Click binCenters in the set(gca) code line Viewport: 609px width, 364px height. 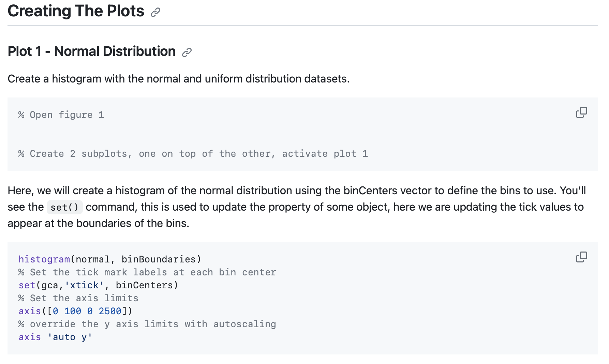[x=145, y=285]
